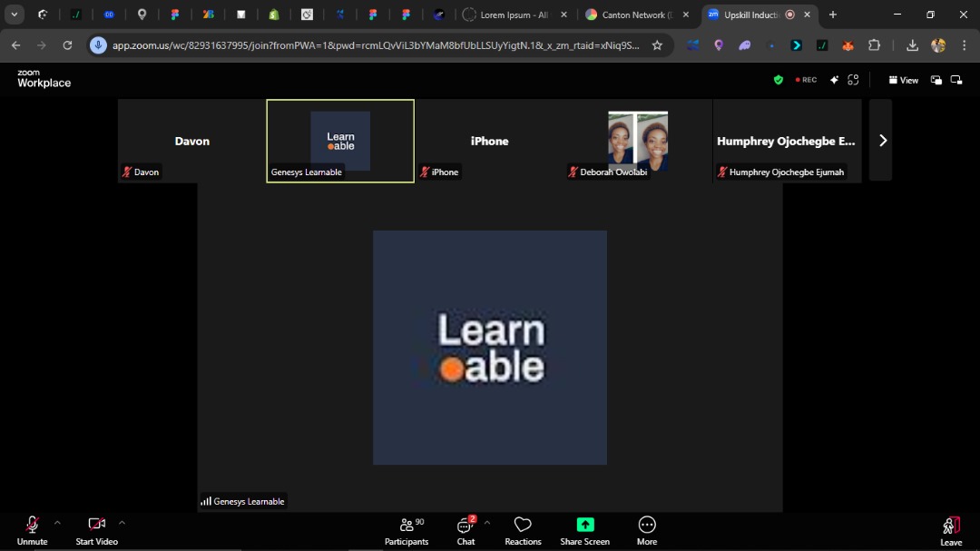The width and height of the screenshot is (980, 551).
Task: Switch to the map pin pinned tab
Action: click(142, 15)
